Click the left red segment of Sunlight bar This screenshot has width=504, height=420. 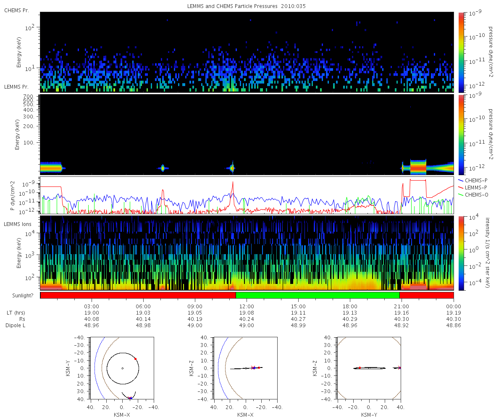(138, 295)
